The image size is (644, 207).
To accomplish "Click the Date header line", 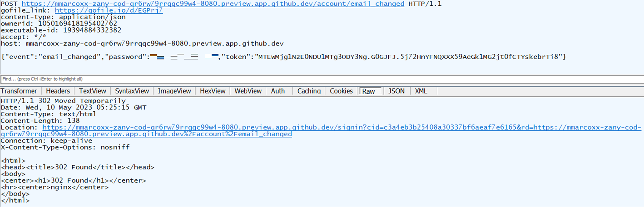I will [x=73, y=107].
